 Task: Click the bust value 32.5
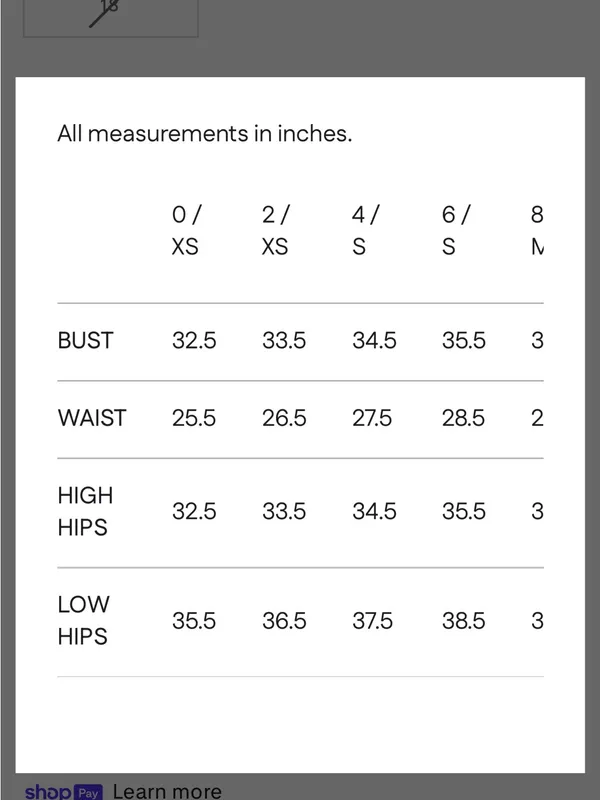point(194,341)
